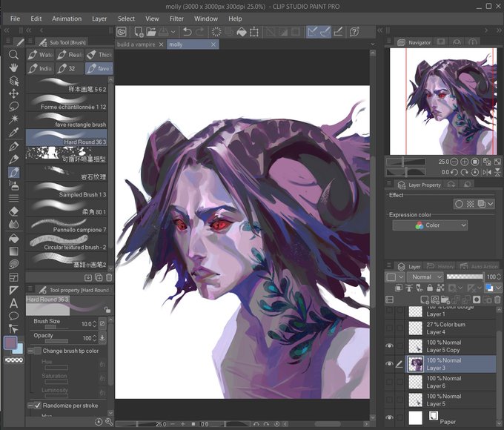Screen dimensions: 504x430
Task: Click the main drawing color swatch
Action: [x=10, y=343]
